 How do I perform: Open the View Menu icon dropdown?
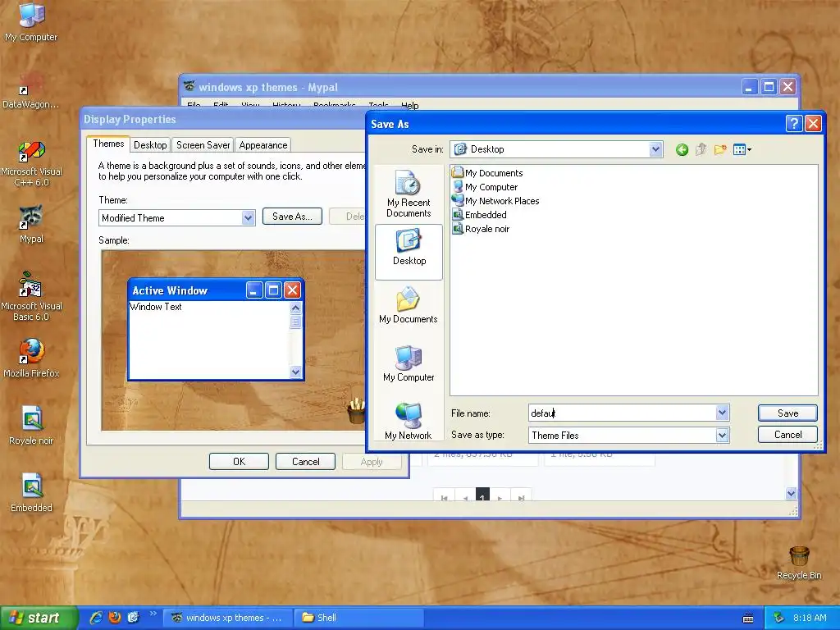tap(742, 149)
